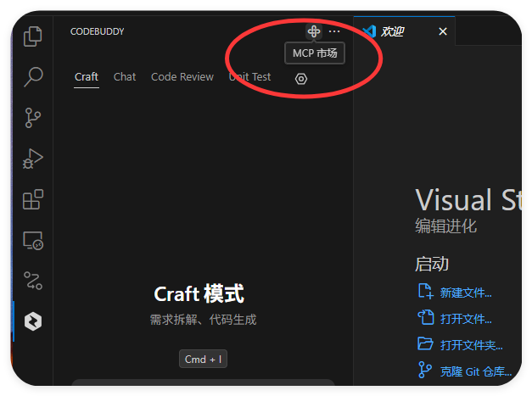The image size is (532, 396).
Task: Open the Search magnifier in activity bar
Action: coord(33,77)
